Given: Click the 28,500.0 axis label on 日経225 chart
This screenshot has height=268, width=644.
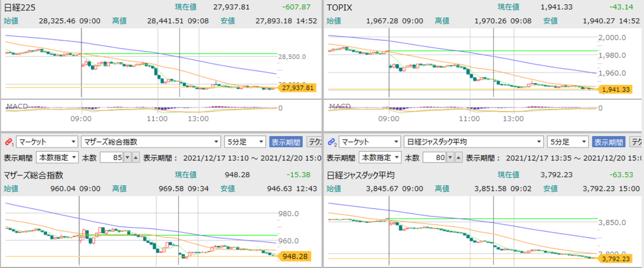Looking at the screenshot, I should (x=292, y=56).
